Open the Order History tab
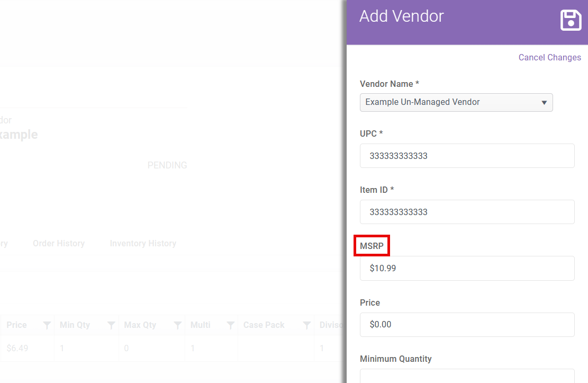 pyautogui.click(x=59, y=243)
